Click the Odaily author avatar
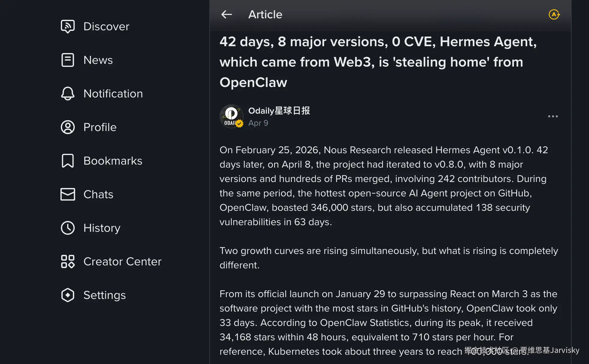This screenshot has width=589, height=364. pyautogui.click(x=231, y=116)
